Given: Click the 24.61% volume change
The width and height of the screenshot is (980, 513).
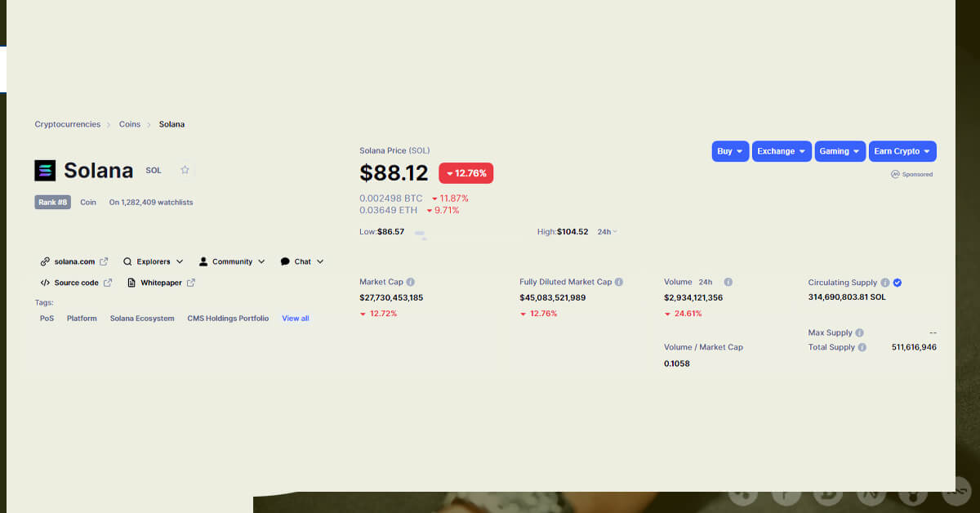Looking at the screenshot, I should tap(684, 314).
